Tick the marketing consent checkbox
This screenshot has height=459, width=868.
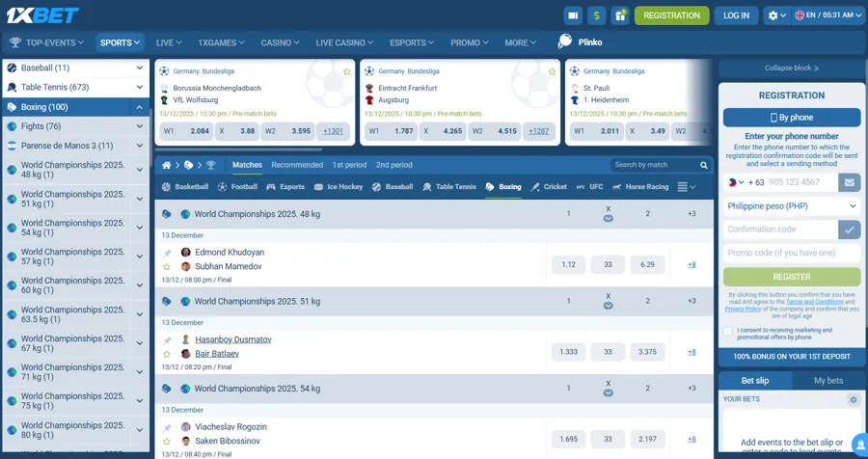pyautogui.click(x=728, y=331)
